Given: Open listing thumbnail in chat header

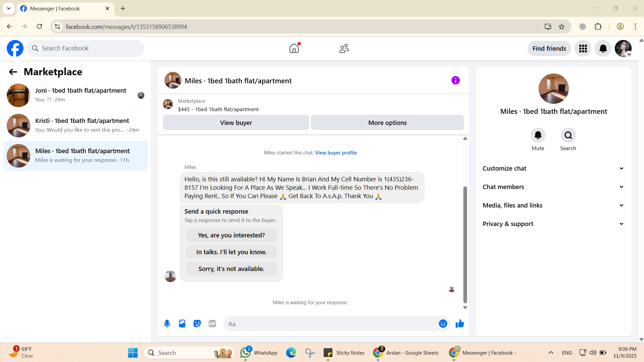Looking at the screenshot, I should pos(173,80).
